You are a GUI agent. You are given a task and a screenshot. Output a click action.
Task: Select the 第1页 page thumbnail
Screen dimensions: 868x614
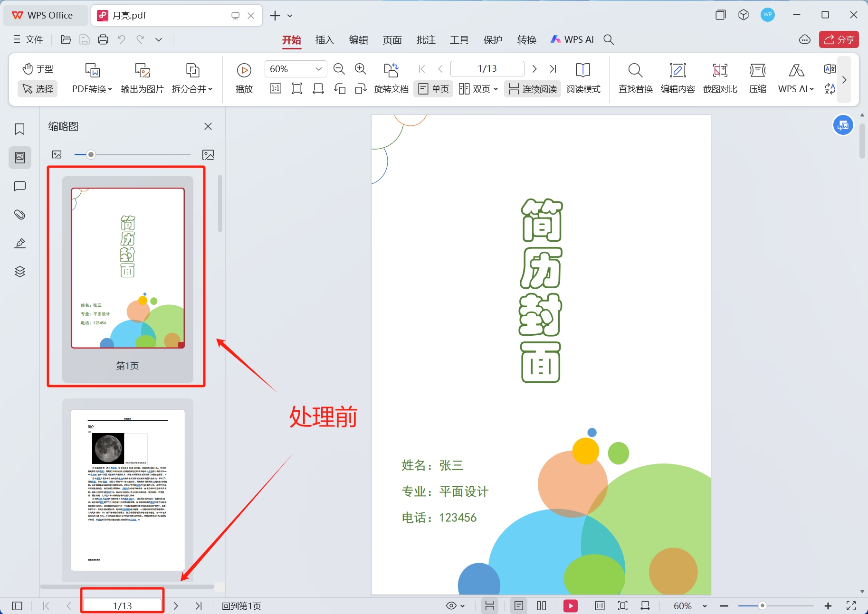tap(127, 268)
